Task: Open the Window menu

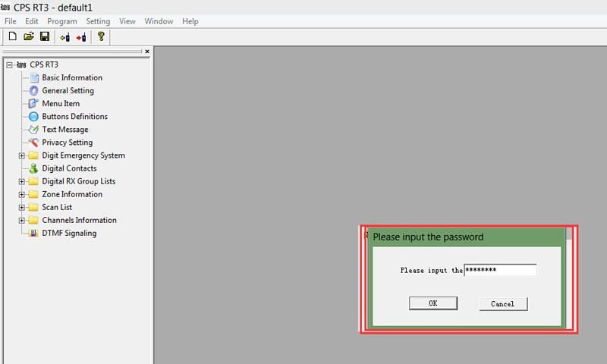Action: click(x=159, y=21)
